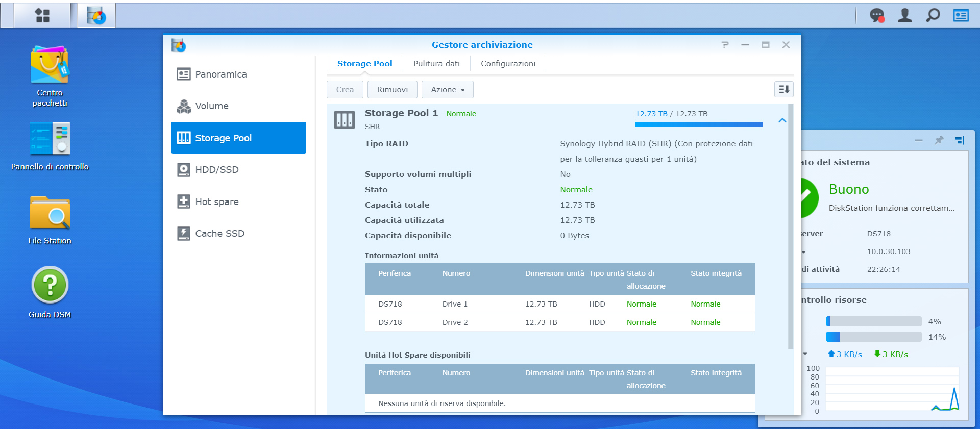Click the Storage Pool 1 title
Viewport: 980px width, 429px height.
(401, 113)
